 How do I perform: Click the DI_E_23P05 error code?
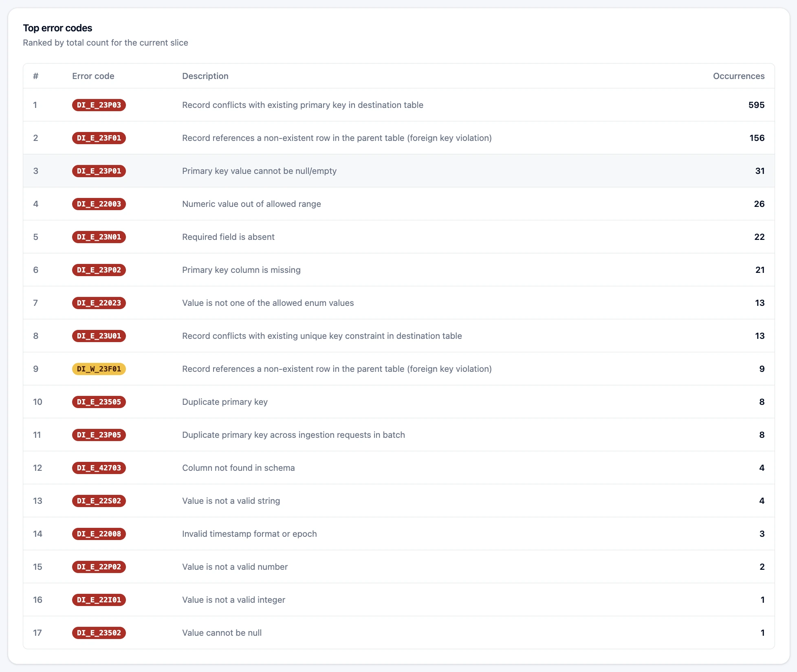tap(99, 435)
